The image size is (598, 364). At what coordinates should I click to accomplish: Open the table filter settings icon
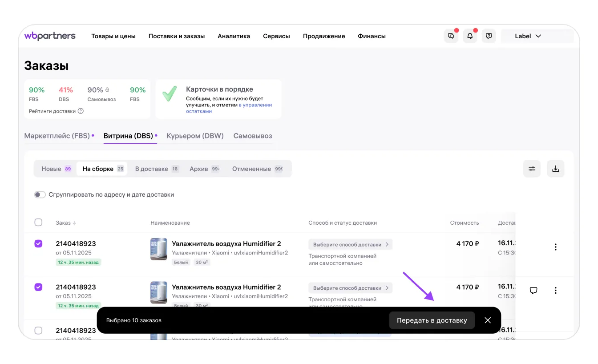(x=532, y=169)
